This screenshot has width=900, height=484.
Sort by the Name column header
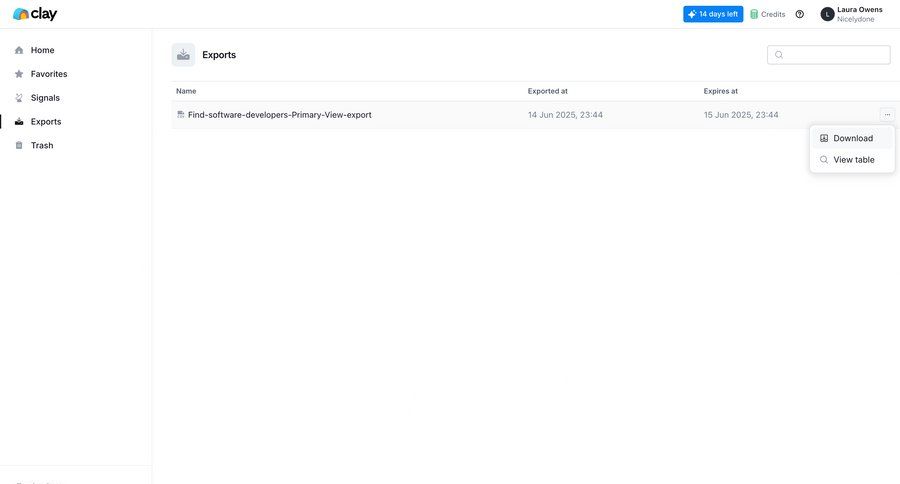click(x=186, y=91)
